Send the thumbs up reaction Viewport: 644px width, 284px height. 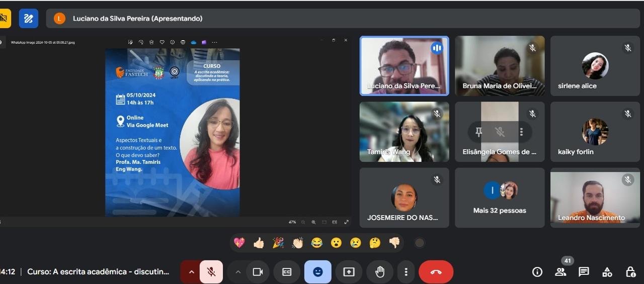259,243
